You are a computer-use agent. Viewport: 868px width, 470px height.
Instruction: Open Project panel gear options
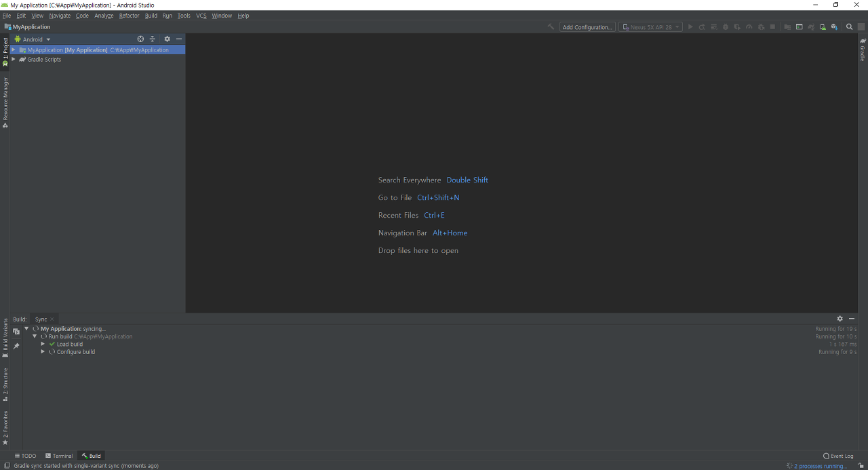pyautogui.click(x=167, y=39)
